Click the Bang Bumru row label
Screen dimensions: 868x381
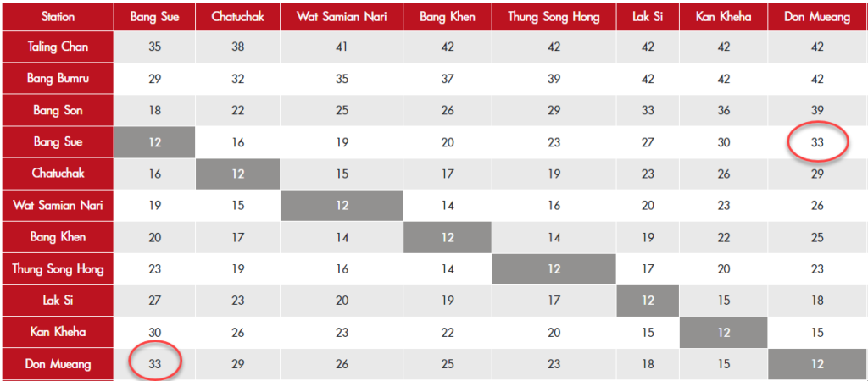(x=58, y=79)
